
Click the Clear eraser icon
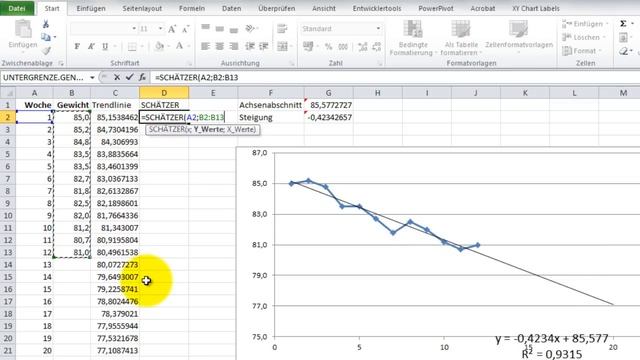[x=624, y=51]
